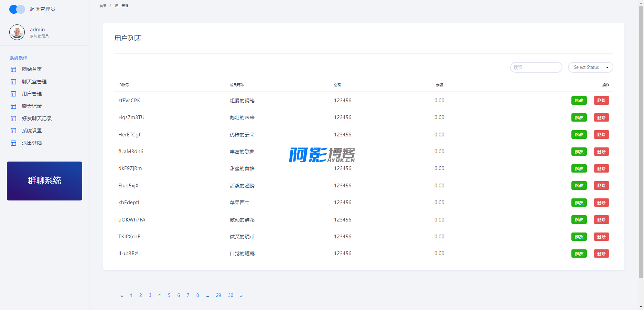Click nickname 粗暴的钢笔
644x310 pixels.
click(242, 101)
